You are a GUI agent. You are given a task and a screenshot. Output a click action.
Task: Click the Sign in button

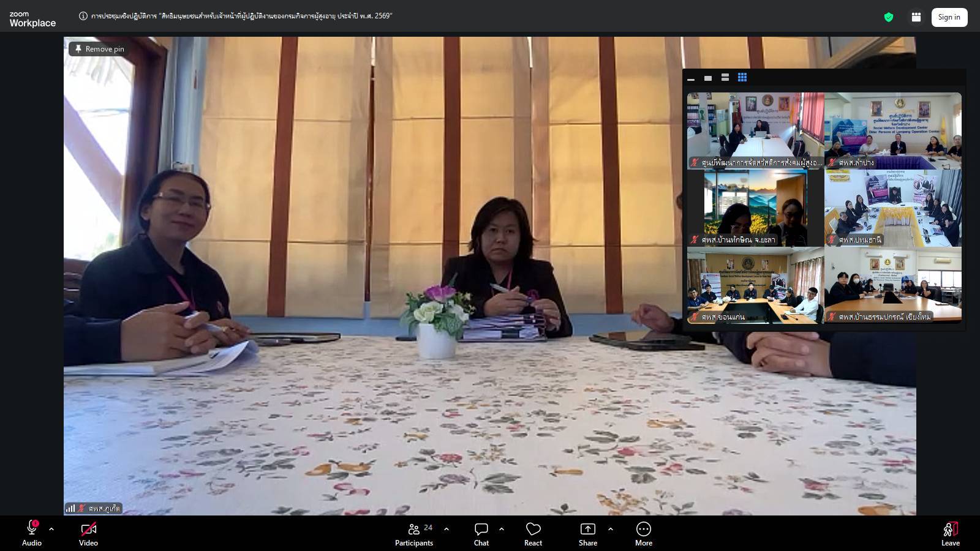[949, 17]
